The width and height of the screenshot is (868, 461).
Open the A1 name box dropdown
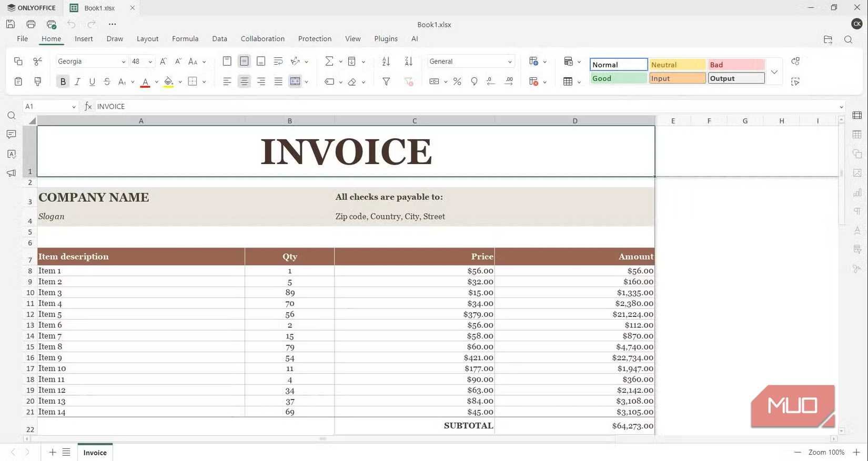point(74,107)
